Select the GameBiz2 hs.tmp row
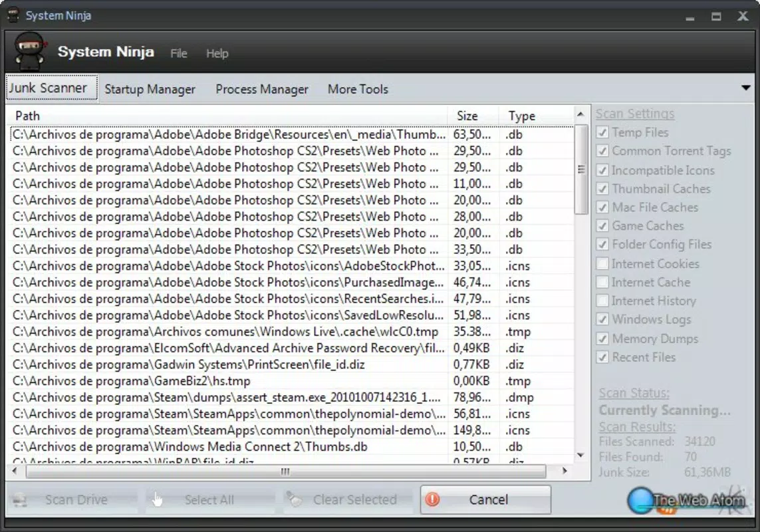760x532 pixels. [291, 381]
